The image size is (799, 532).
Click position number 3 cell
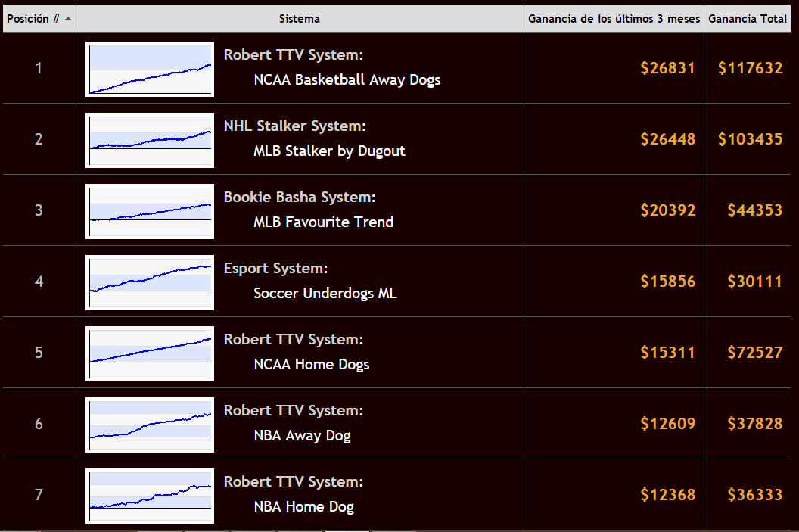tap(39, 210)
